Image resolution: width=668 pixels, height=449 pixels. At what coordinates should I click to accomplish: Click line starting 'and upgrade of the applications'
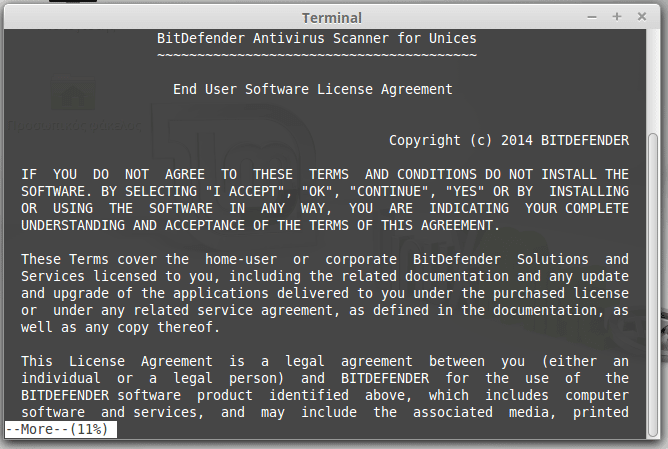325,294
